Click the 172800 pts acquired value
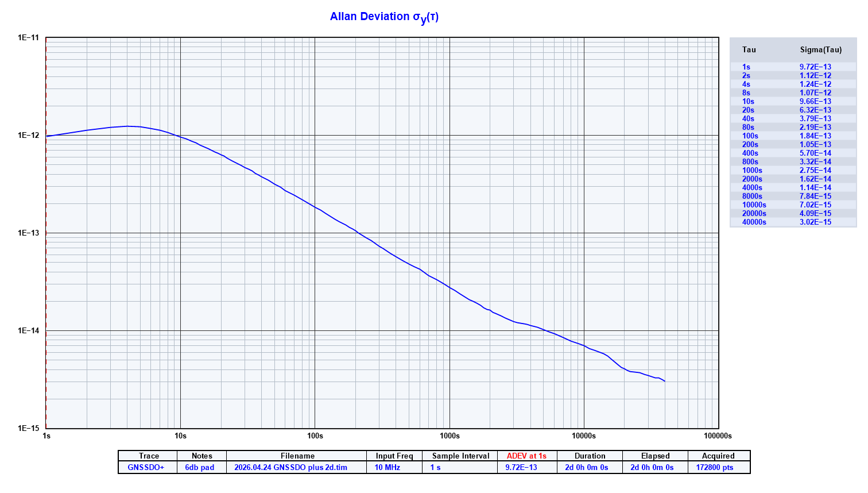 (714, 467)
